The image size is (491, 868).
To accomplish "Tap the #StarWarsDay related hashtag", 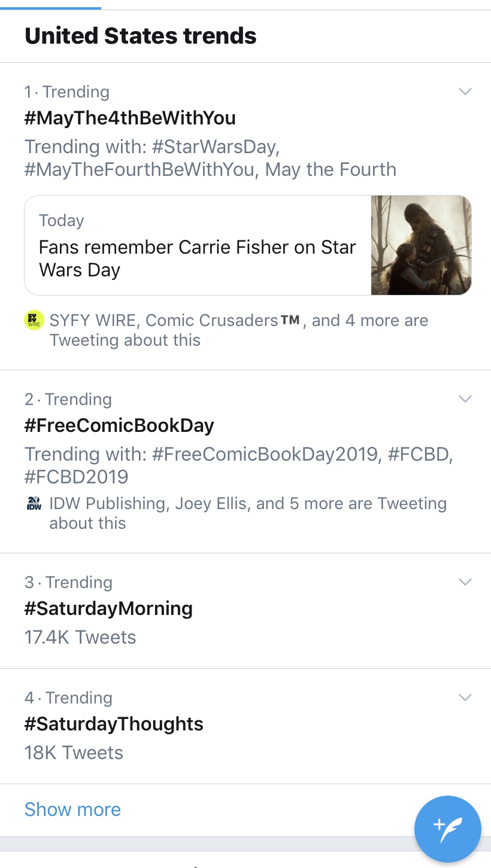I will 216,147.
